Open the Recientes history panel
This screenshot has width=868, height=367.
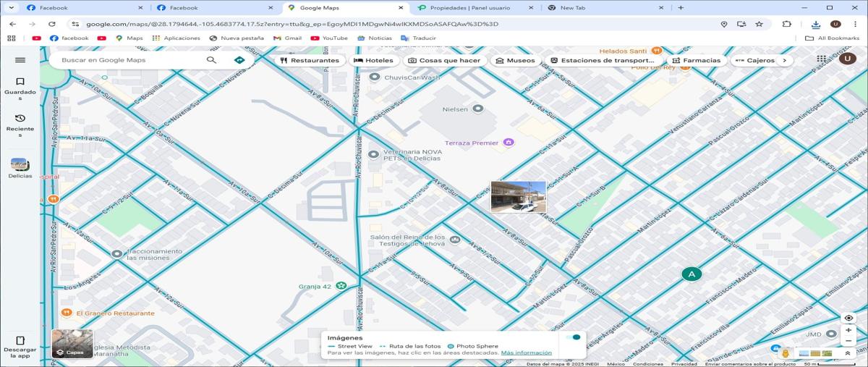tap(20, 123)
